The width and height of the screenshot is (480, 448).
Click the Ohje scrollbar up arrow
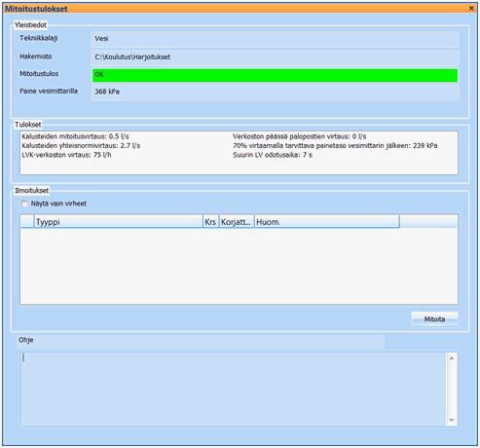452,358
